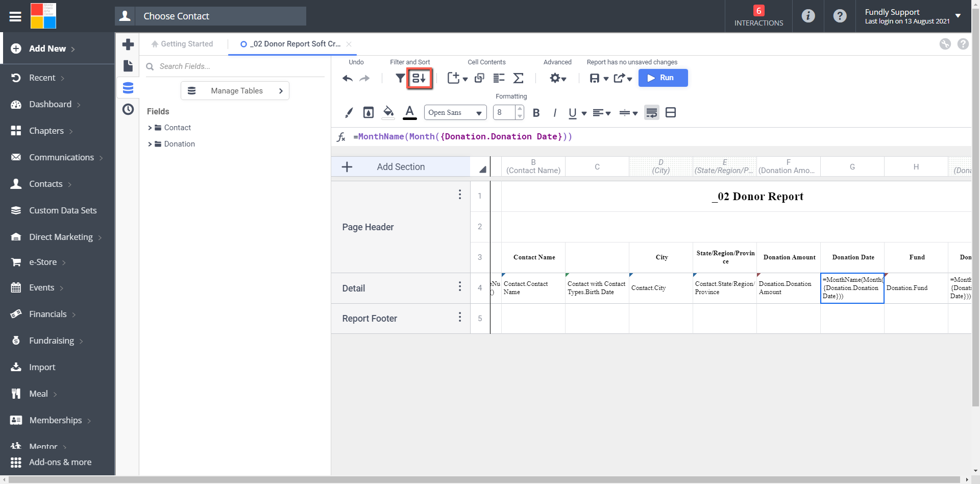Select the Contact.City detail cell

pyautogui.click(x=661, y=288)
